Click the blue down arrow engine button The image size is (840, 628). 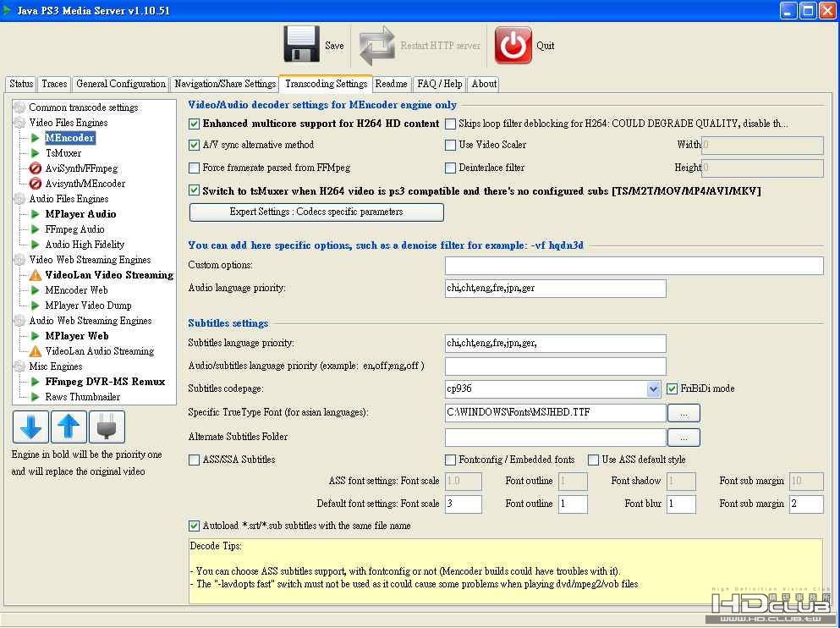pos(30,427)
